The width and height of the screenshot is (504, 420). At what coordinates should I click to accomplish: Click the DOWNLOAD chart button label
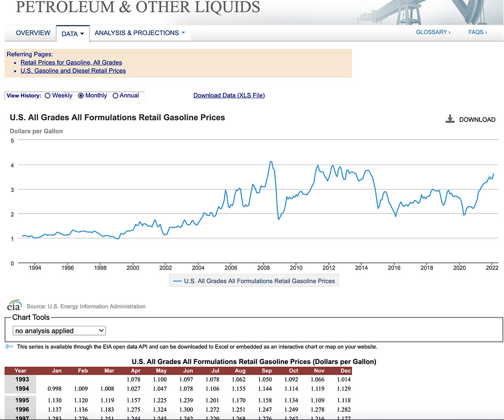point(477,119)
